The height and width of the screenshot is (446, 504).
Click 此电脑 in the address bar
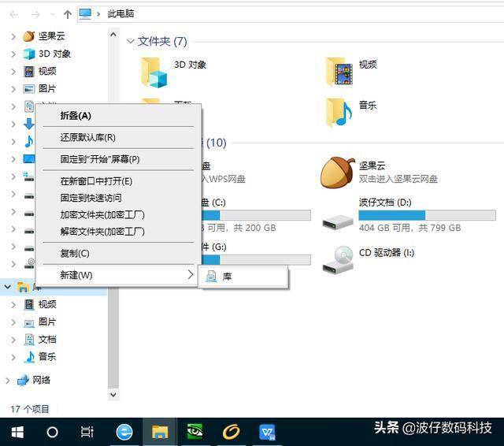click(x=120, y=14)
